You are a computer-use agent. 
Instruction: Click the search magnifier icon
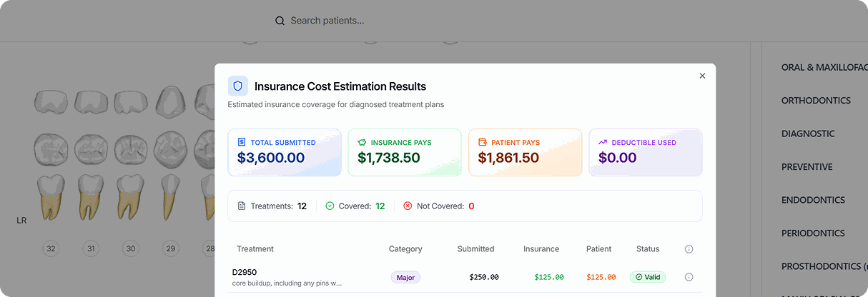pos(280,21)
